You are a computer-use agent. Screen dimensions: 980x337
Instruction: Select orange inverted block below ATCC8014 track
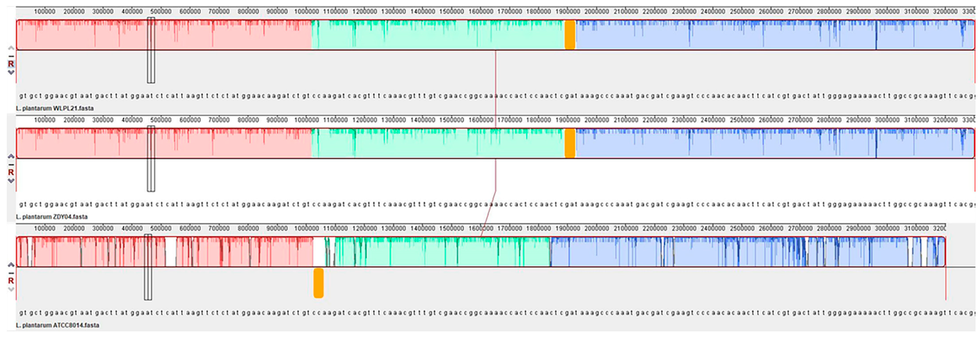pos(319,283)
